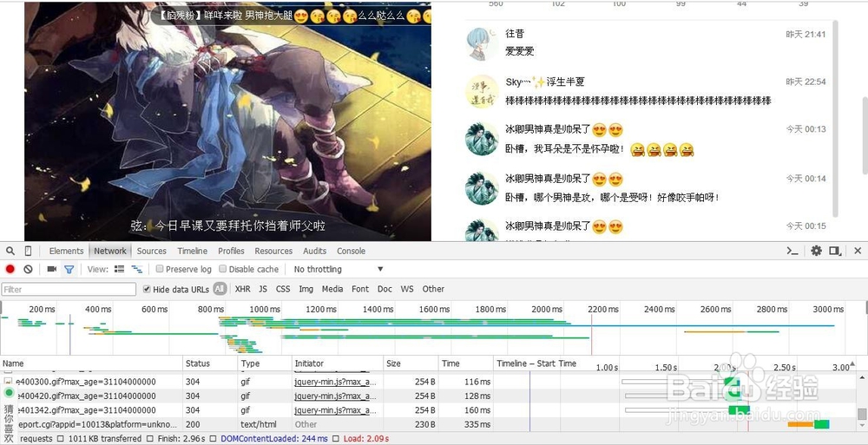Filter requests by WS
Screen dimensions: 868x445
pyautogui.click(x=407, y=289)
